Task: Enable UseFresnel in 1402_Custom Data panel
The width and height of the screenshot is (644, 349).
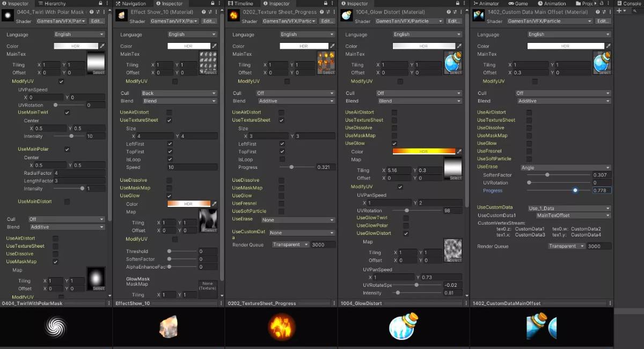Action: click(x=529, y=151)
